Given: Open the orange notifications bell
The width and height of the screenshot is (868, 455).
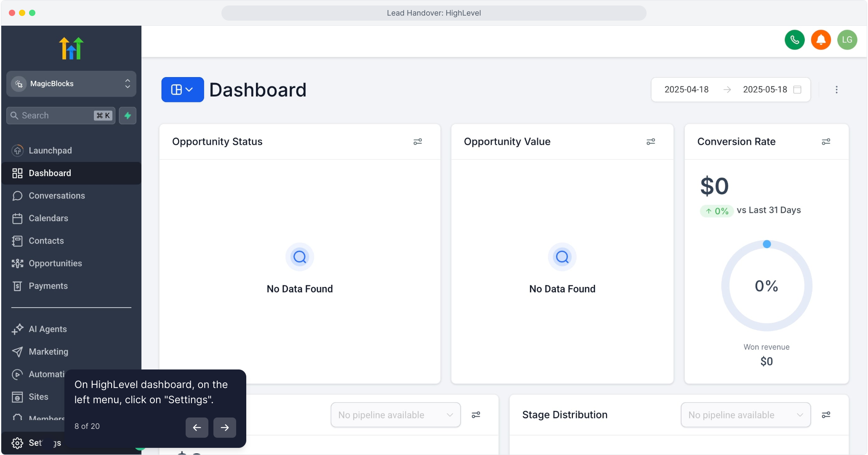Looking at the screenshot, I should 820,40.
